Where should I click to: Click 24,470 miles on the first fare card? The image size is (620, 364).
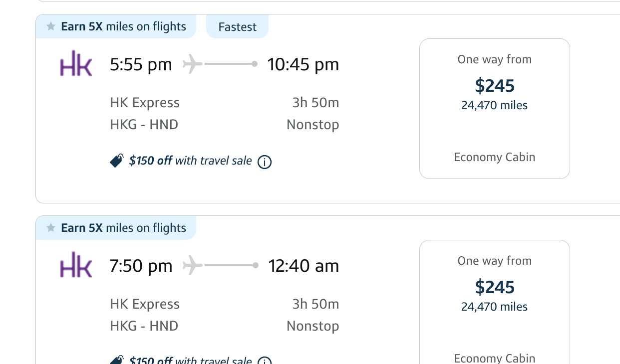[494, 106]
